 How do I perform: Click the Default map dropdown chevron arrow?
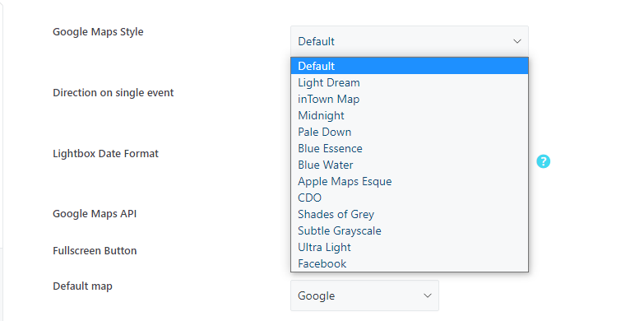(x=428, y=296)
